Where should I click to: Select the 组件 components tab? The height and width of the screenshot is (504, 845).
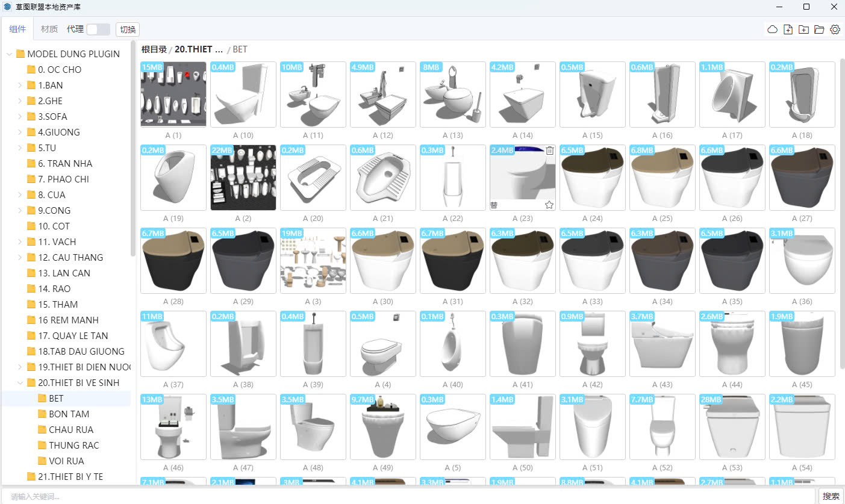(18, 30)
